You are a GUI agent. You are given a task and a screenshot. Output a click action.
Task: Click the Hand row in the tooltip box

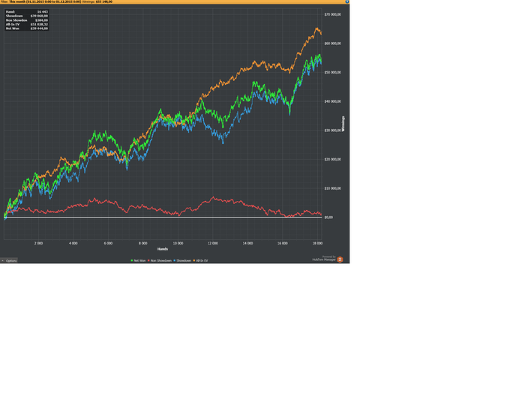tap(27, 12)
